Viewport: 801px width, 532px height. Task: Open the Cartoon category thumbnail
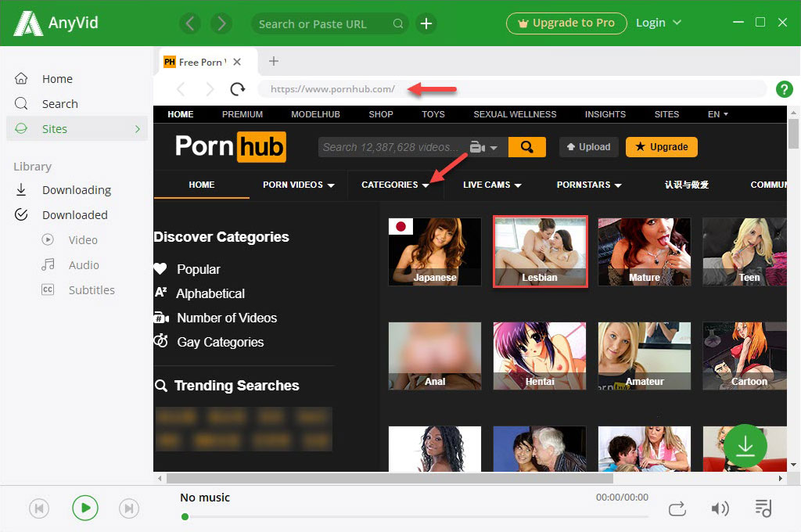745,356
